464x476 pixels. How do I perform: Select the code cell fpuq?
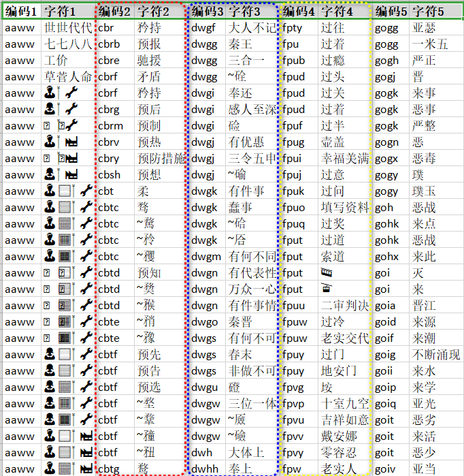pyautogui.click(x=299, y=224)
